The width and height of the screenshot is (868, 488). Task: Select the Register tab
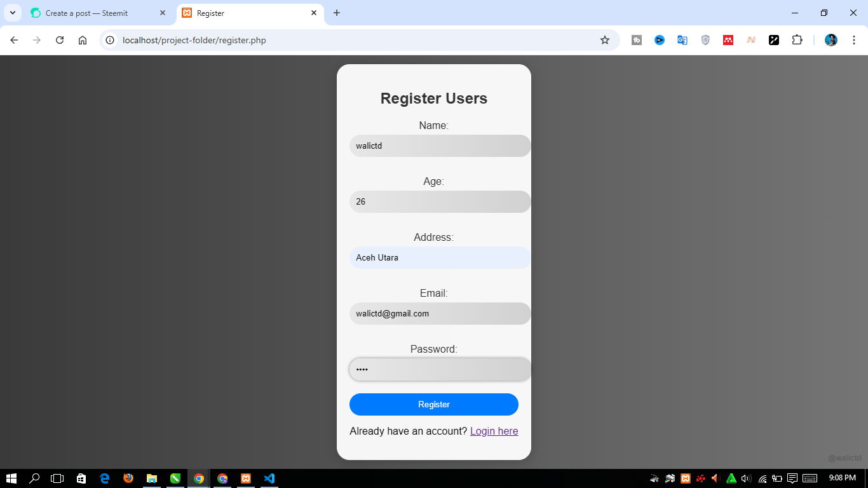click(250, 13)
